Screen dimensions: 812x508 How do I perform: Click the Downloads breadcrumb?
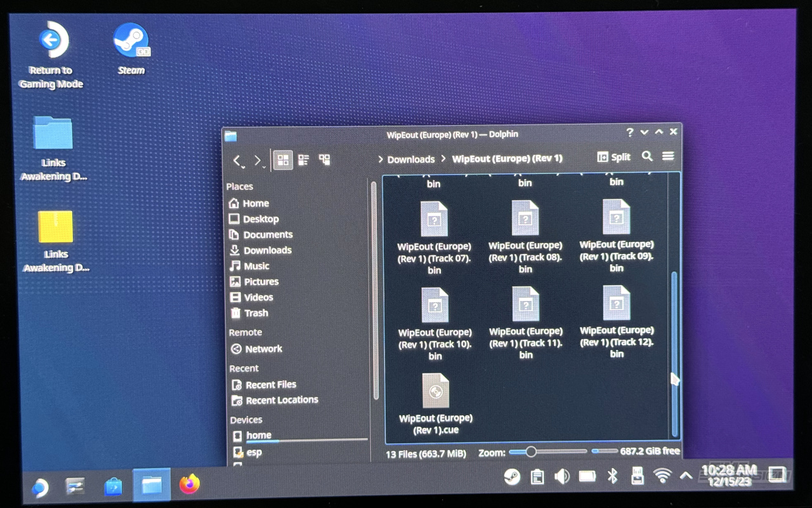click(x=411, y=159)
